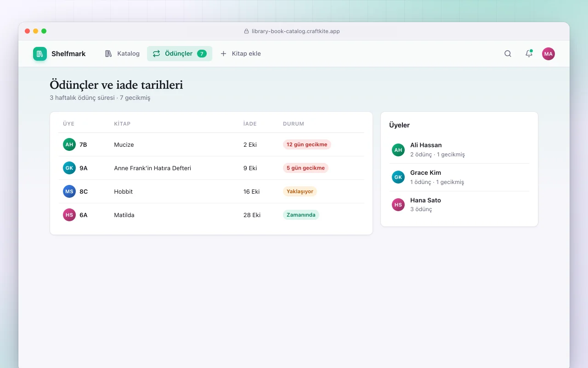Open the MA profile avatar
This screenshot has height=368, width=588.
pyautogui.click(x=548, y=54)
